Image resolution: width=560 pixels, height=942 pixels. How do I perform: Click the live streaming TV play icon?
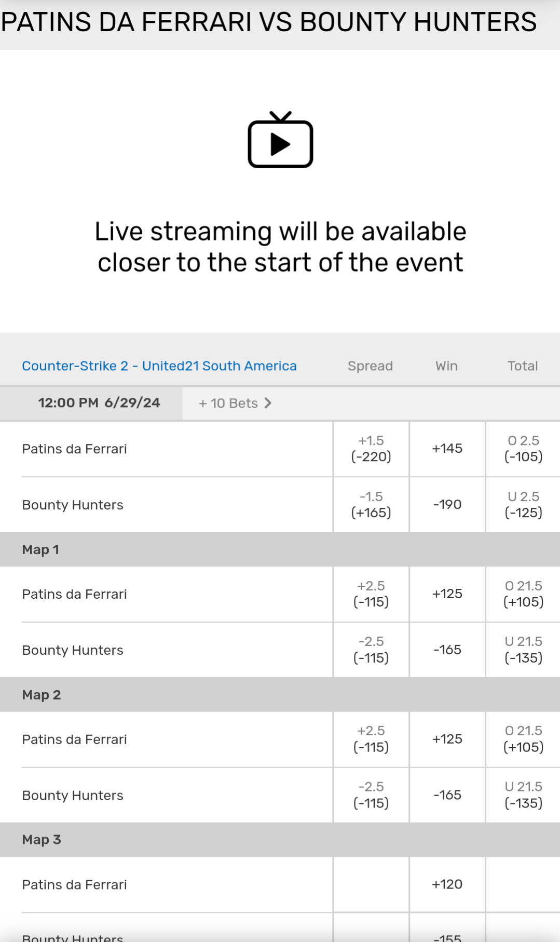[x=280, y=141]
